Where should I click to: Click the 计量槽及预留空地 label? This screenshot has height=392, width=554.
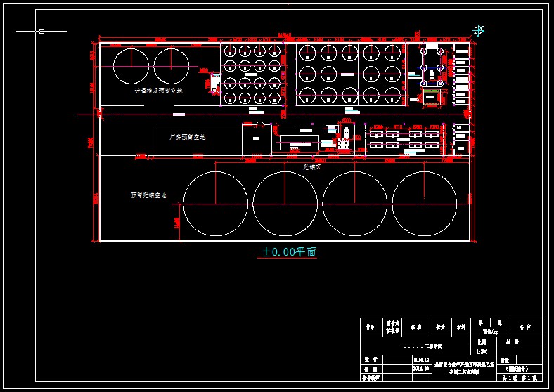coord(158,91)
